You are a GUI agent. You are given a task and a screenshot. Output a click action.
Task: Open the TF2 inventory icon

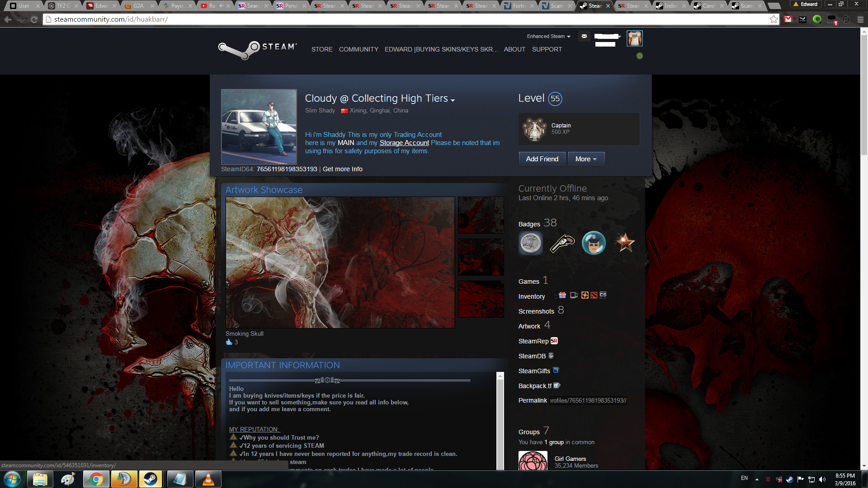click(x=585, y=295)
